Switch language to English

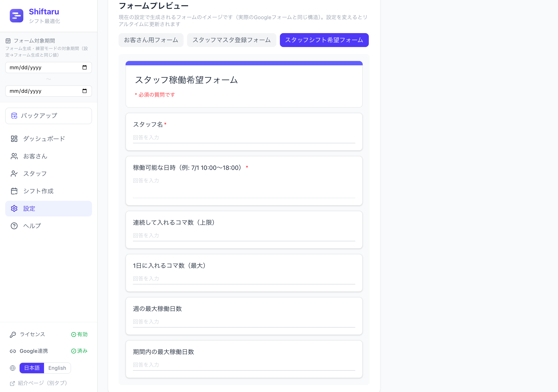57,368
